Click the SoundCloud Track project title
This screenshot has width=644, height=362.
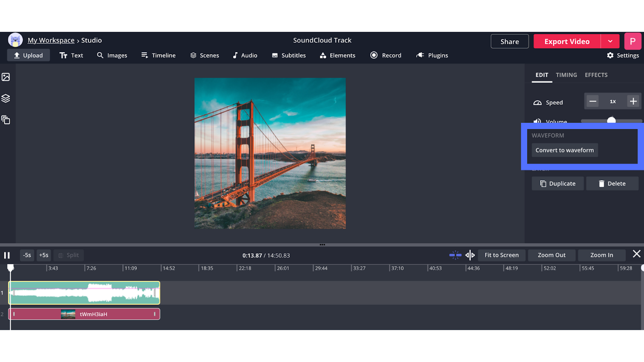pyautogui.click(x=322, y=40)
